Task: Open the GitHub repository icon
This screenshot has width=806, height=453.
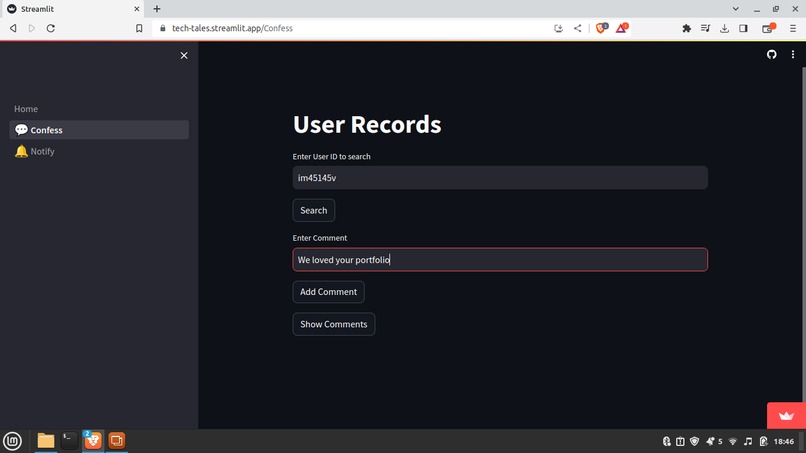Action: click(x=772, y=55)
